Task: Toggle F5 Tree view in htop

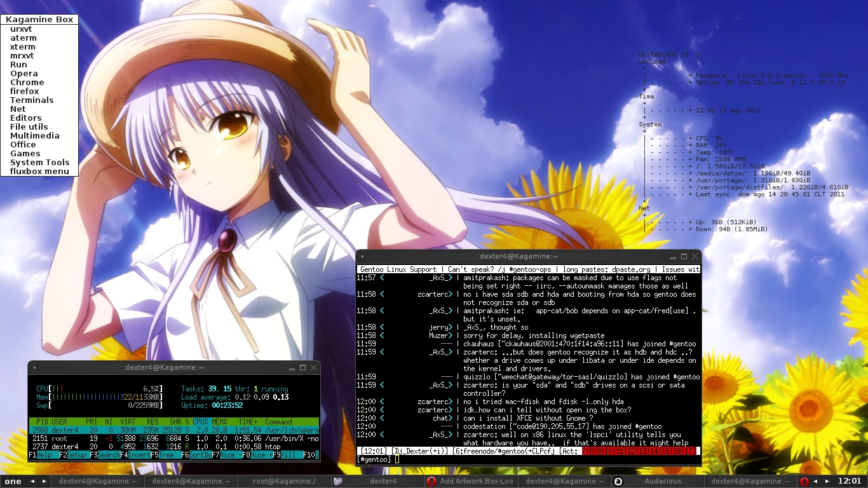Action: (x=166, y=456)
